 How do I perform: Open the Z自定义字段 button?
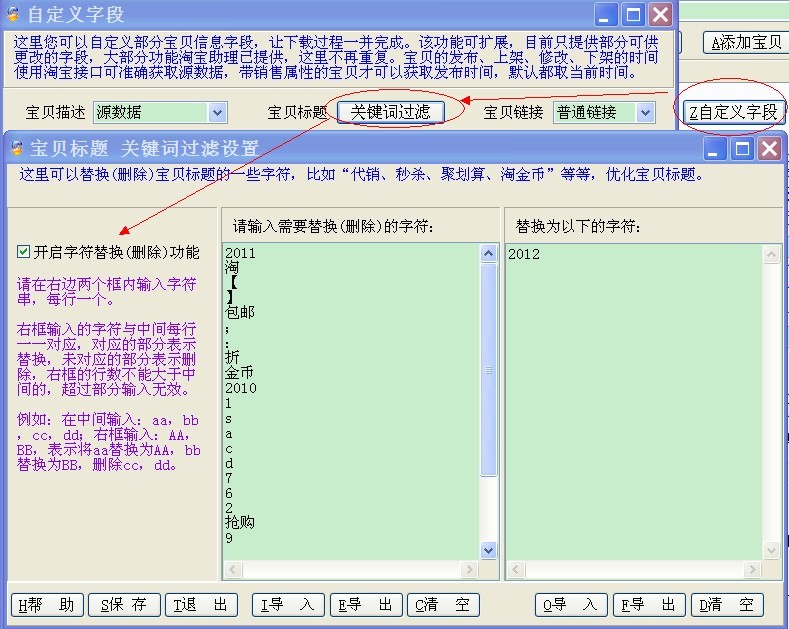click(734, 112)
